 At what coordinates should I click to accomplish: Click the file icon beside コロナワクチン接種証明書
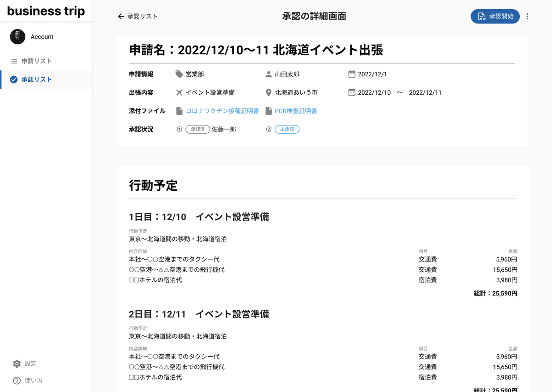[x=179, y=111]
